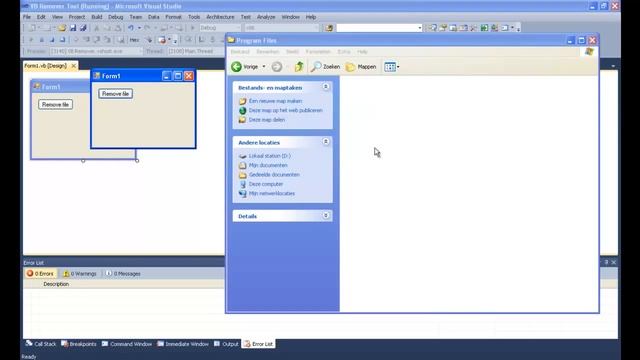Open the Architecture menu
This screenshot has height=360, width=640.
click(x=220, y=17)
